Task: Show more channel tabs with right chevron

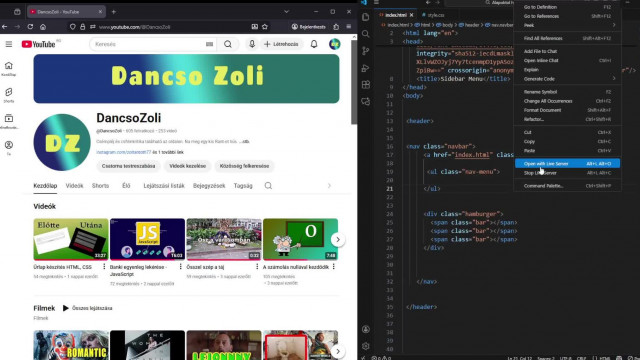Action: 329,186
